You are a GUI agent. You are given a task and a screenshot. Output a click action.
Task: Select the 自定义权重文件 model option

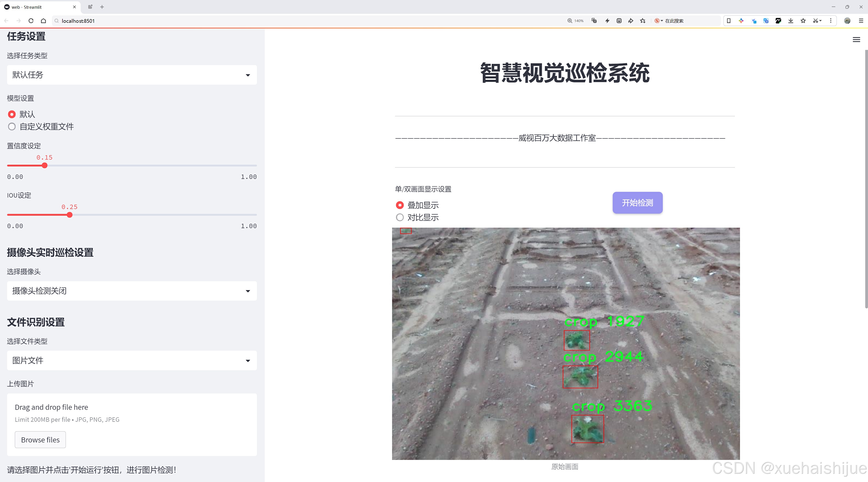[x=12, y=127]
